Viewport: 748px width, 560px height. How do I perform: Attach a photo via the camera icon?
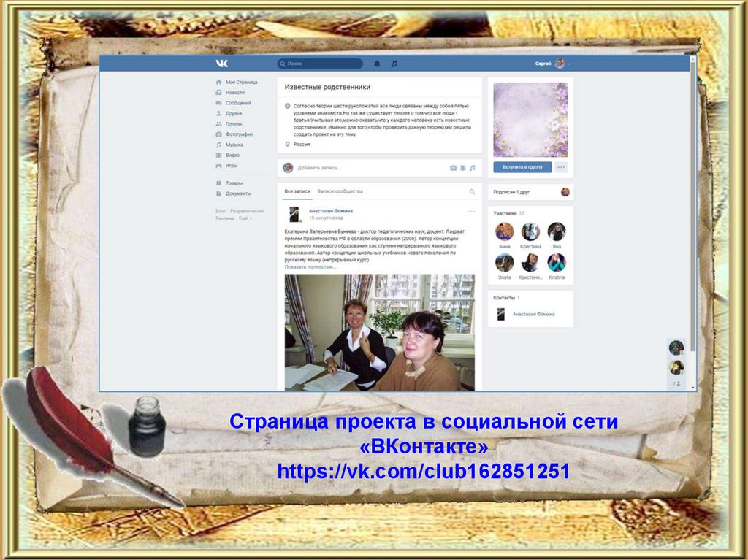[x=452, y=169]
